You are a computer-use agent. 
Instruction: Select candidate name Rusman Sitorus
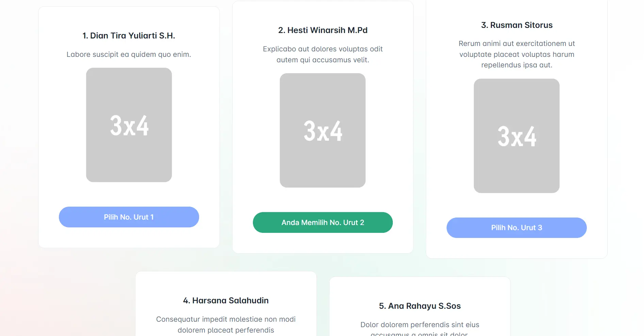516,25
